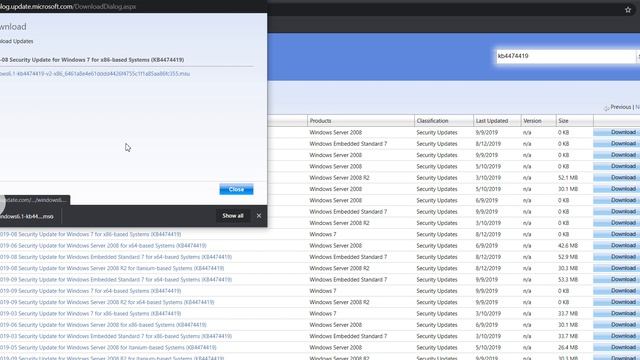Open 2019-09 Windows 7 x64-based Systems link
Viewport: 640px width, 360px height.
coord(90,291)
